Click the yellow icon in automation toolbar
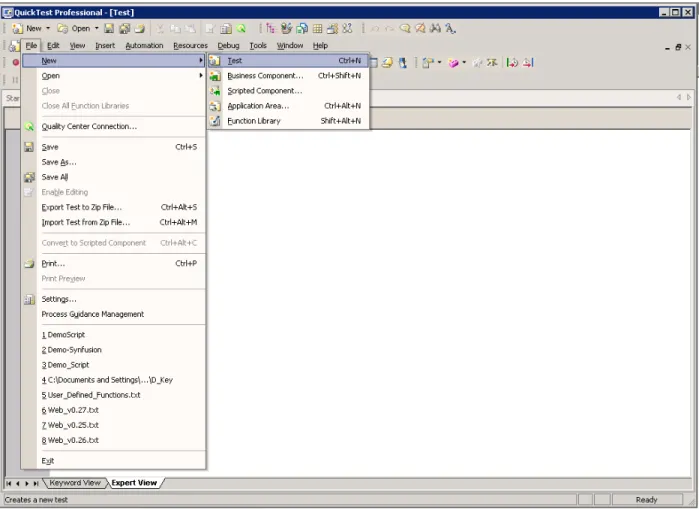The image size is (699, 509). click(x=387, y=63)
